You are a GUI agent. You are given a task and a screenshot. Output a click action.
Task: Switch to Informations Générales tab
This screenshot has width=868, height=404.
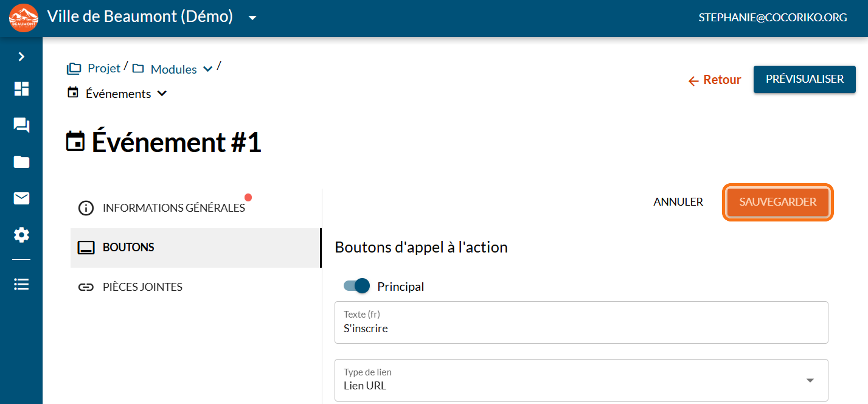tap(173, 208)
